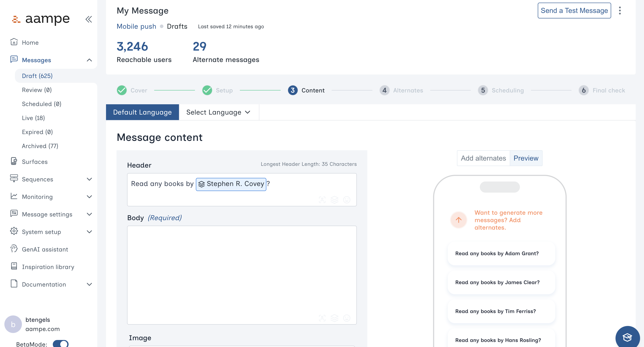This screenshot has width=644, height=347.
Task: Click the Inspiration library book icon
Action: (14, 266)
